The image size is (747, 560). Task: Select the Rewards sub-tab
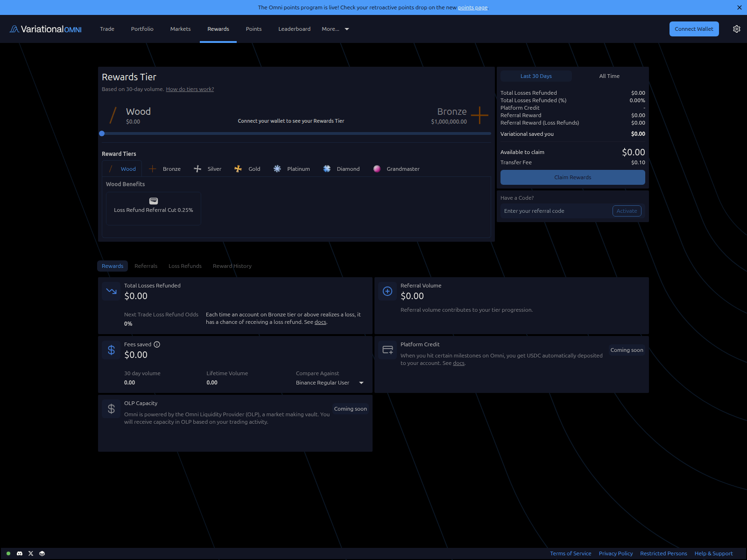[113, 266]
